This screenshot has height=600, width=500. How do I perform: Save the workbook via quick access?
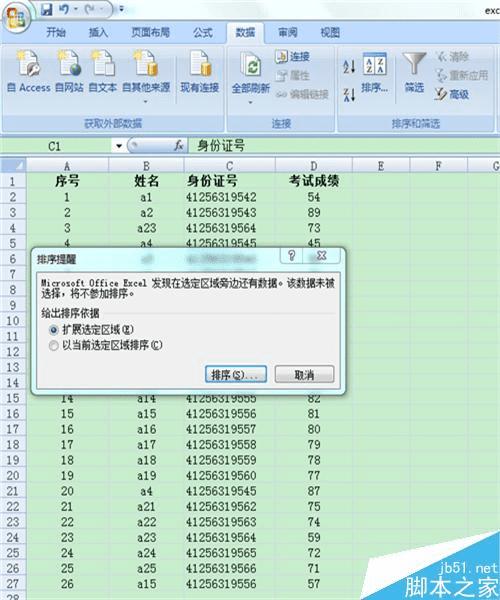(46, 9)
